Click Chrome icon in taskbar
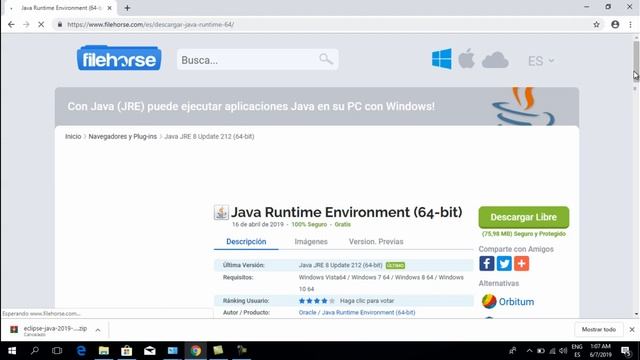This screenshot has height=360, width=640. coord(196,351)
